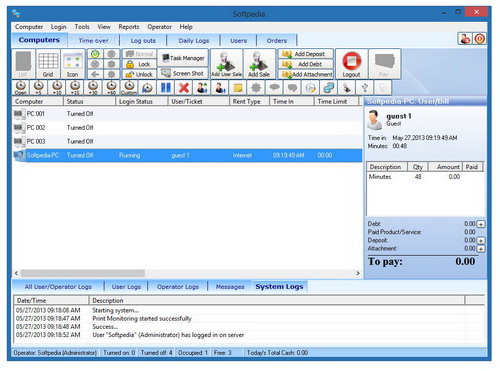Click the red X icon in toolbar
The image size is (500, 371).
coord(184,88)
